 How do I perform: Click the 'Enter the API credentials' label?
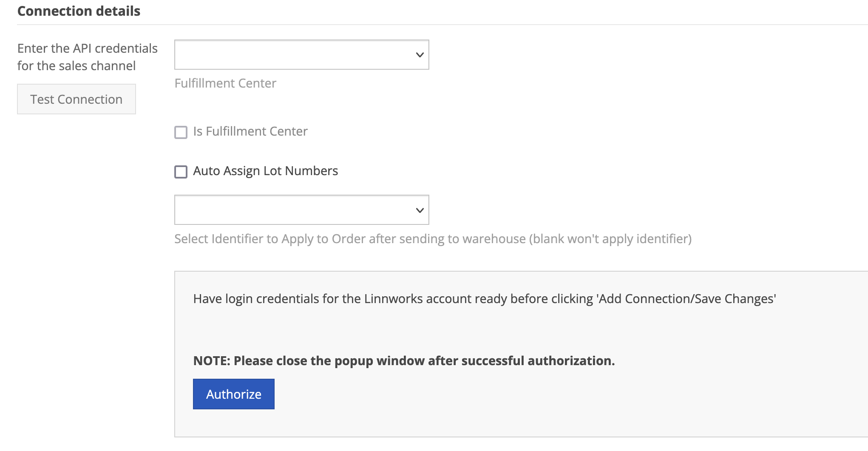pyautogui.click(x=87, y=48)
